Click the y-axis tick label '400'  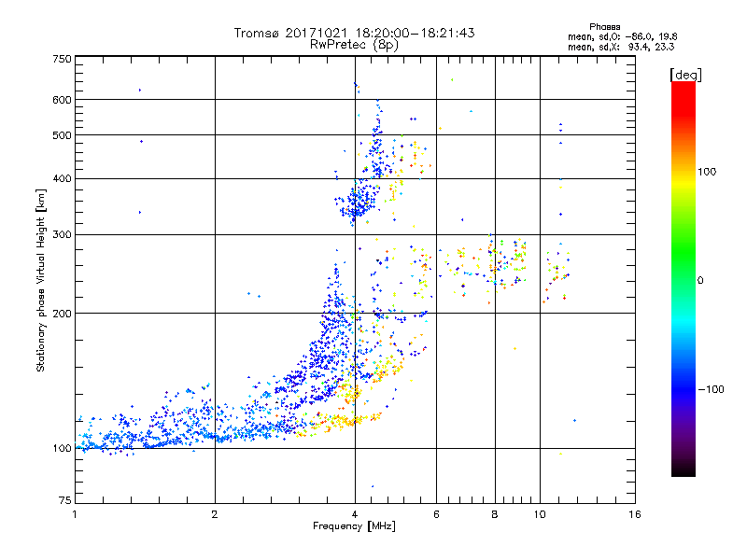pos(62,178)
